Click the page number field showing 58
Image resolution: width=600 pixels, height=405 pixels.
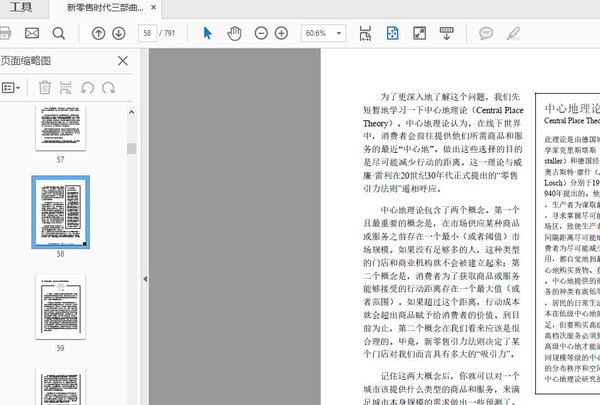(x=147, y=33)
